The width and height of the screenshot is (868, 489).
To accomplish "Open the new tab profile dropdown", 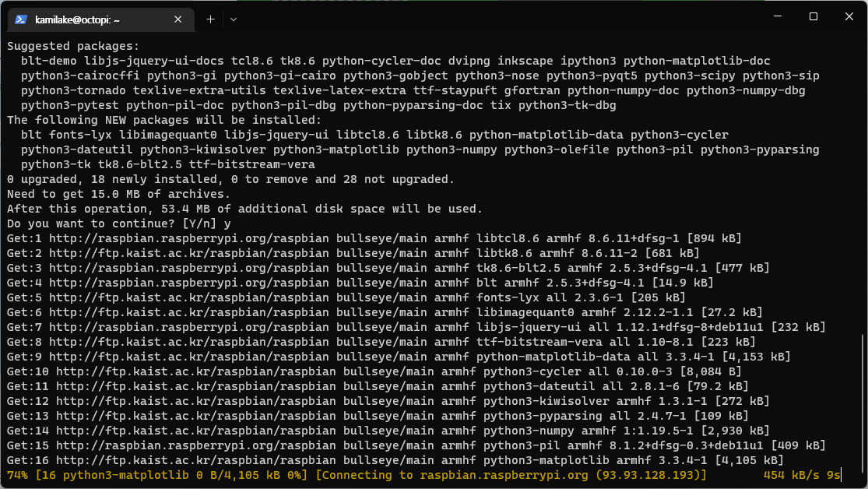I will point(234,19).
